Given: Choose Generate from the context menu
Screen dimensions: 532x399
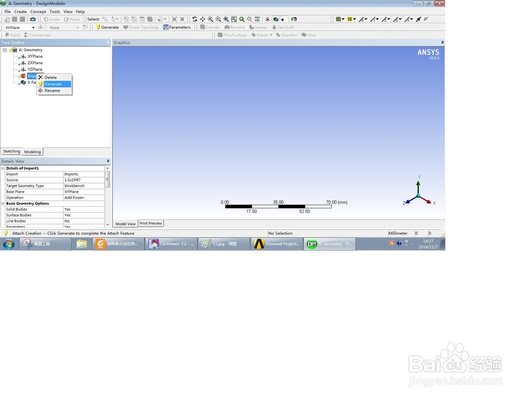Looking at the screenshot, I should (54, 84).
